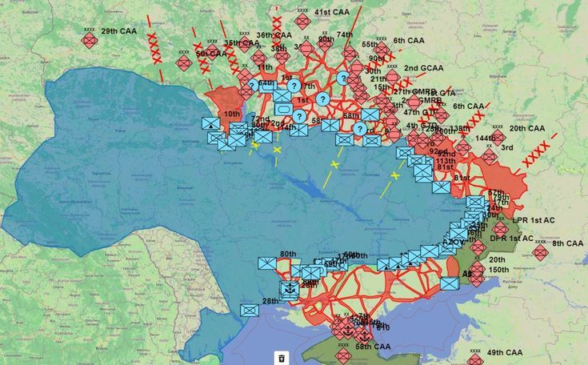This screenshot has height=365, width=588.
Task: Select the 8th CAA unit marker
Action: [x=540, y=252]
